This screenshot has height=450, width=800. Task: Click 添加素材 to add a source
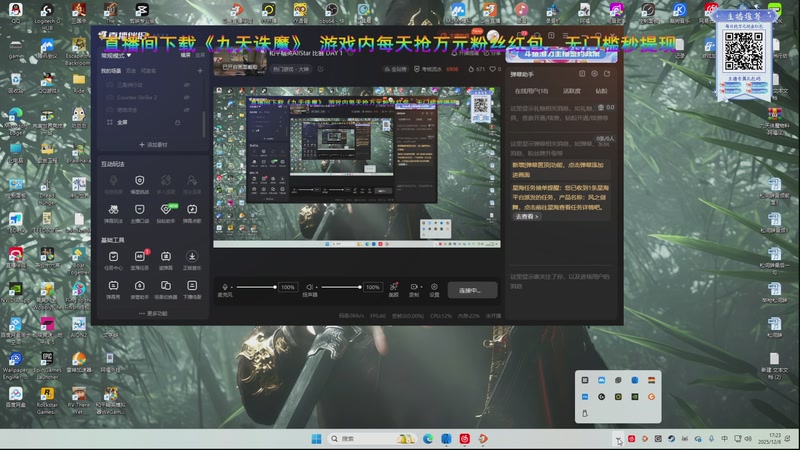(153, 145)
